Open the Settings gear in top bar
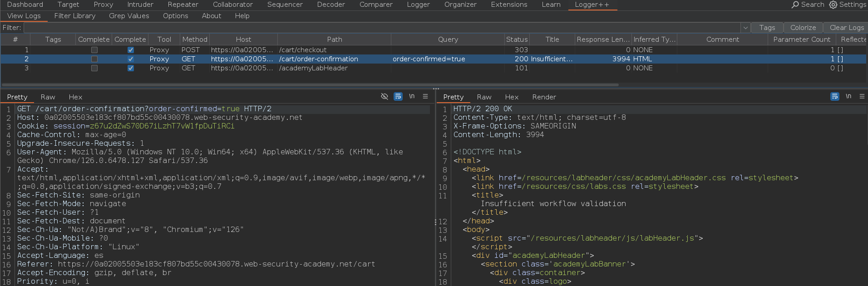 pyautogui.click(x=848, y=5)
